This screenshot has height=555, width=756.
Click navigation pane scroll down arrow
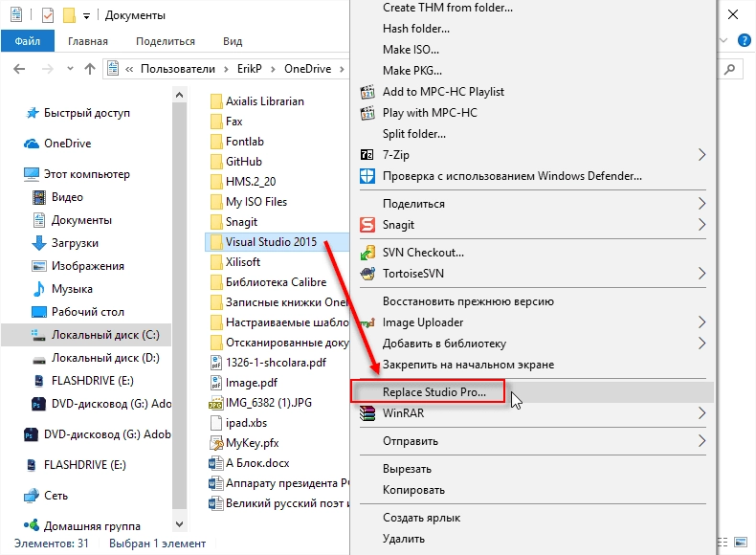pos(179,524)
